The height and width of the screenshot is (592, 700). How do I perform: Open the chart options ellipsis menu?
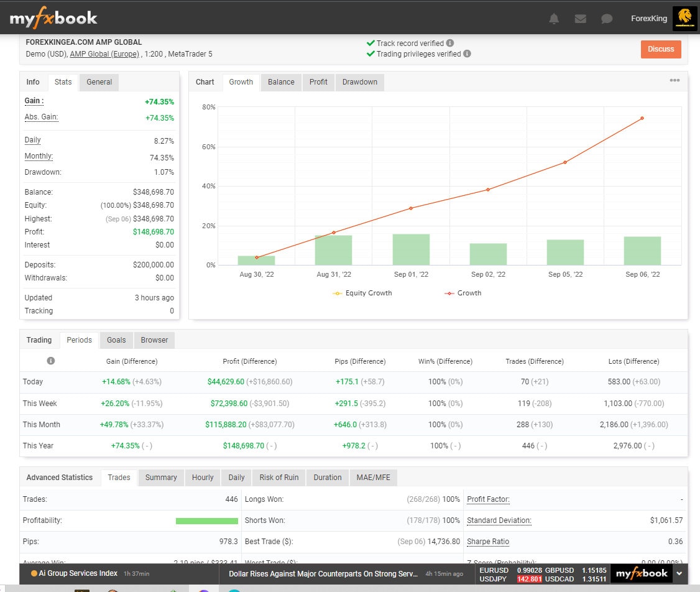675,81
